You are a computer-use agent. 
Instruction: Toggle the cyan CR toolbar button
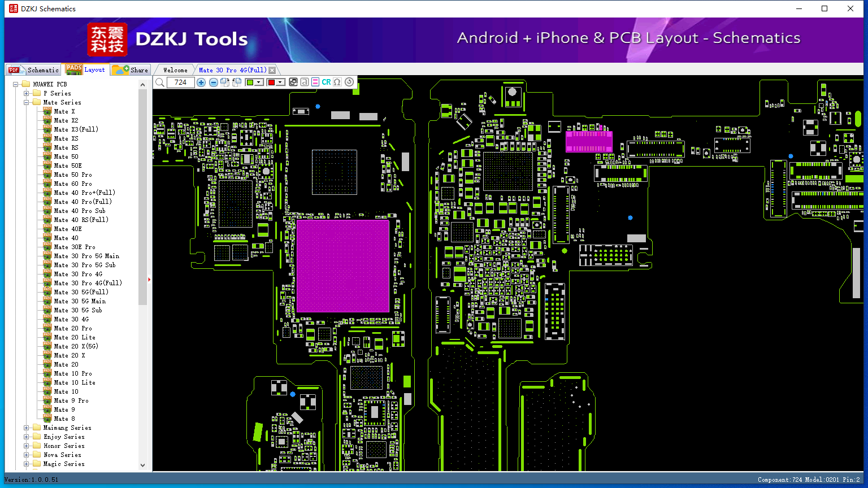tap(327, 82)
